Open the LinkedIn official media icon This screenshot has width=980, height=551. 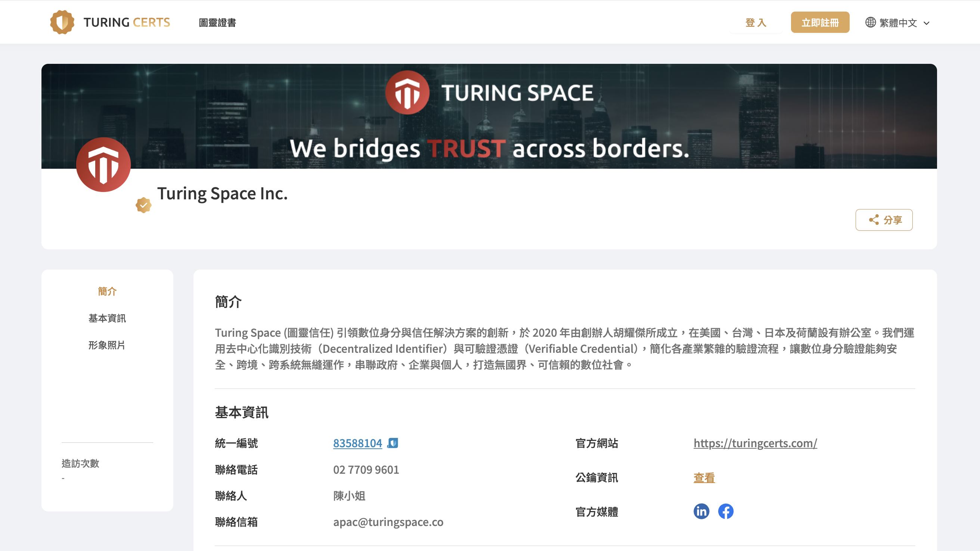click(701, 511)
